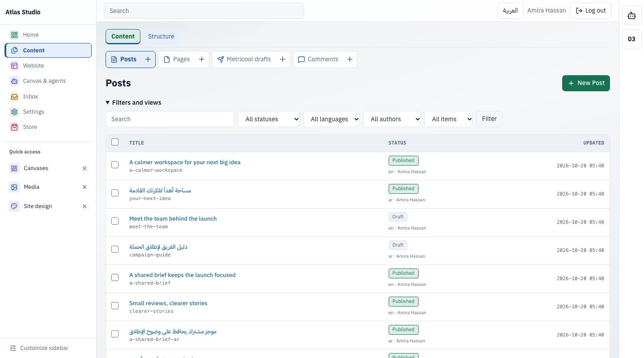Open the All languages dropdown

click(331, 119)
